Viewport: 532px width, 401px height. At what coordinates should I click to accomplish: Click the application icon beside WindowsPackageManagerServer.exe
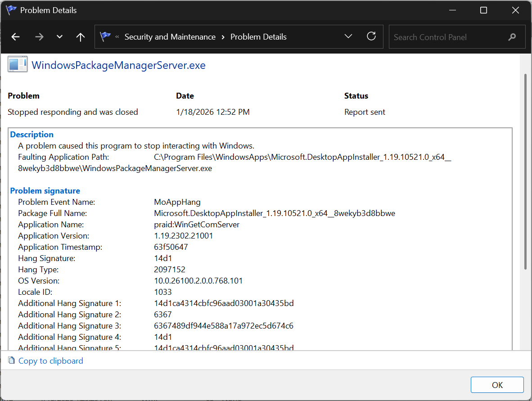click(x=17, y=64)
